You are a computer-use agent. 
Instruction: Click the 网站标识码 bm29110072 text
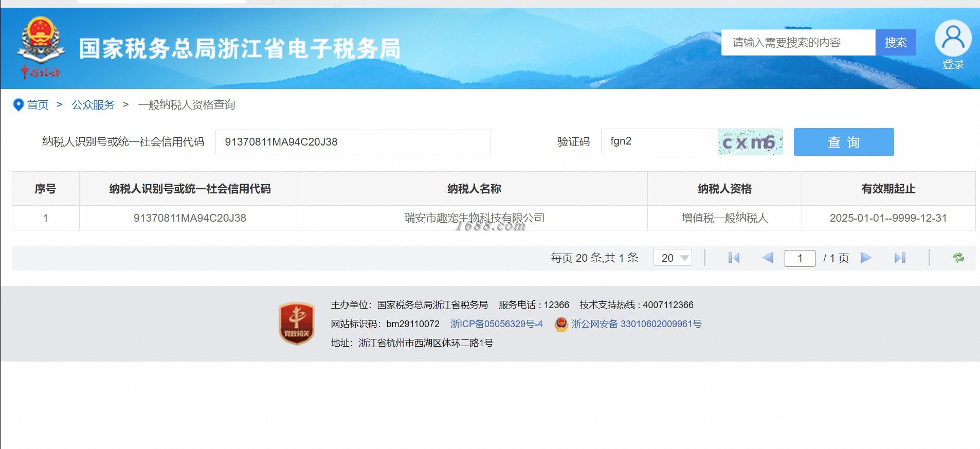[x=385, y=324]
